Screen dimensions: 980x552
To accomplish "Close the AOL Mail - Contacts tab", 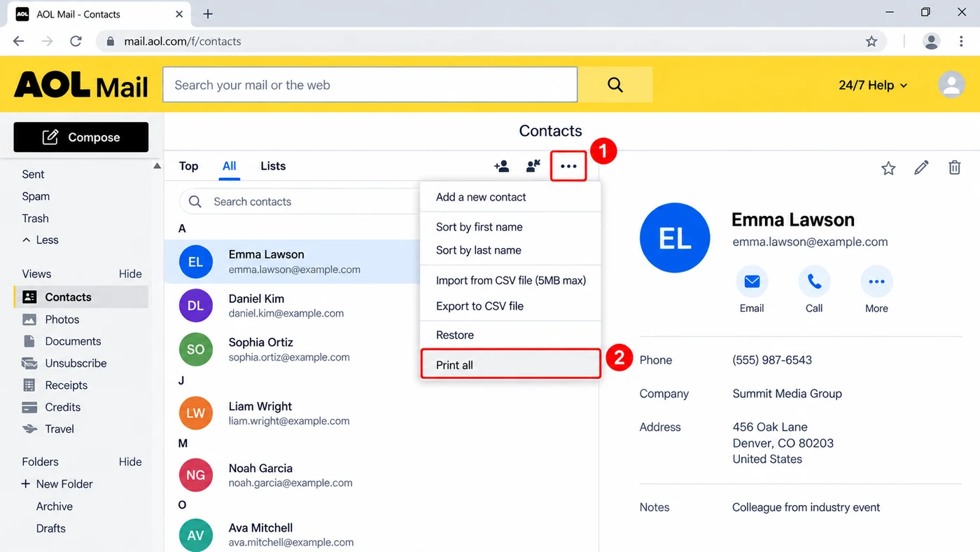I will tap(179, 14).
